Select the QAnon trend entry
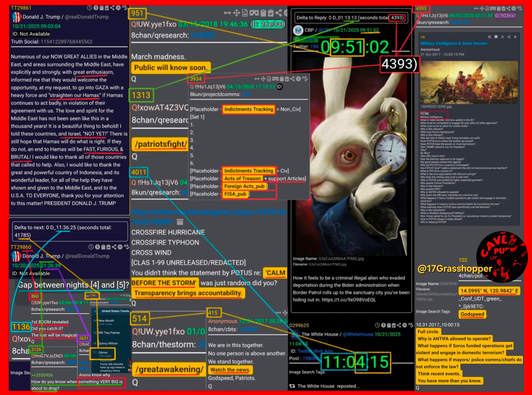The height and width of the screenshot is (395, 532). (x=103, y=353)
